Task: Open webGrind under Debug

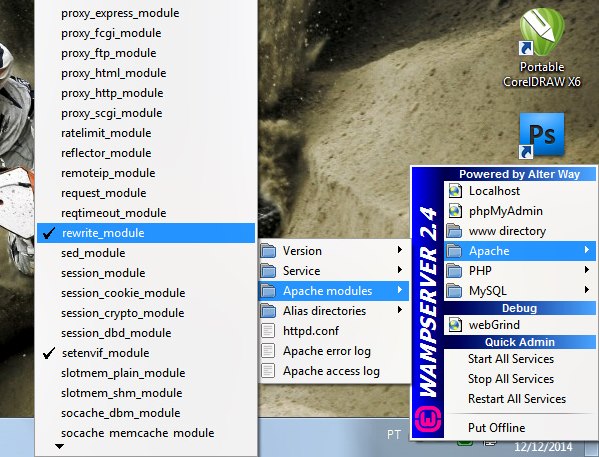Action: 520,325
